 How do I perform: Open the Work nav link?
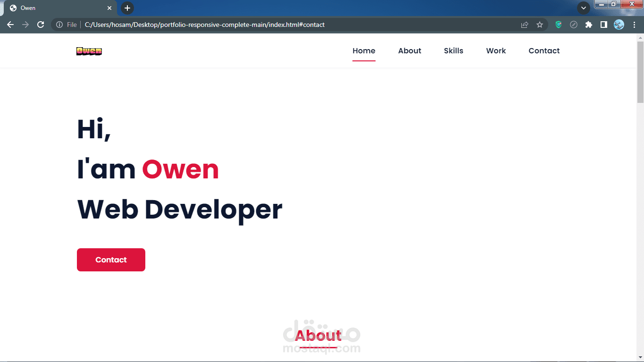(x=496, y=51)
